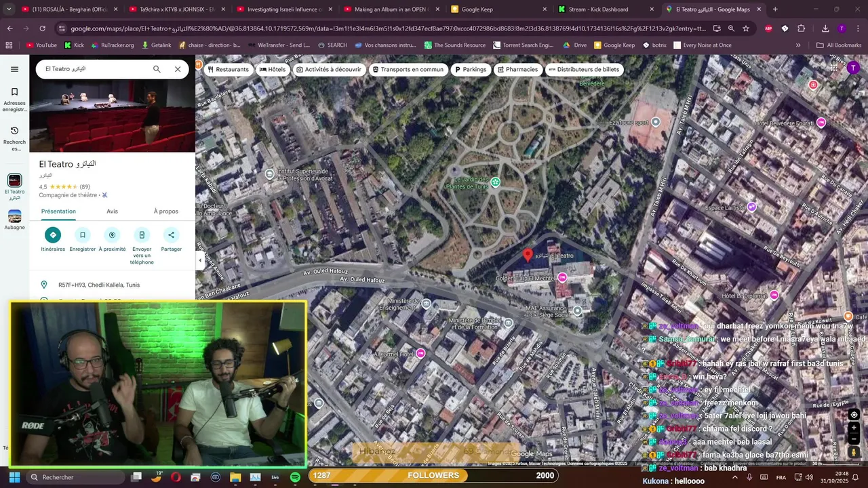Reload the current page
Screen dimensions: 868x488
[42, 28]
